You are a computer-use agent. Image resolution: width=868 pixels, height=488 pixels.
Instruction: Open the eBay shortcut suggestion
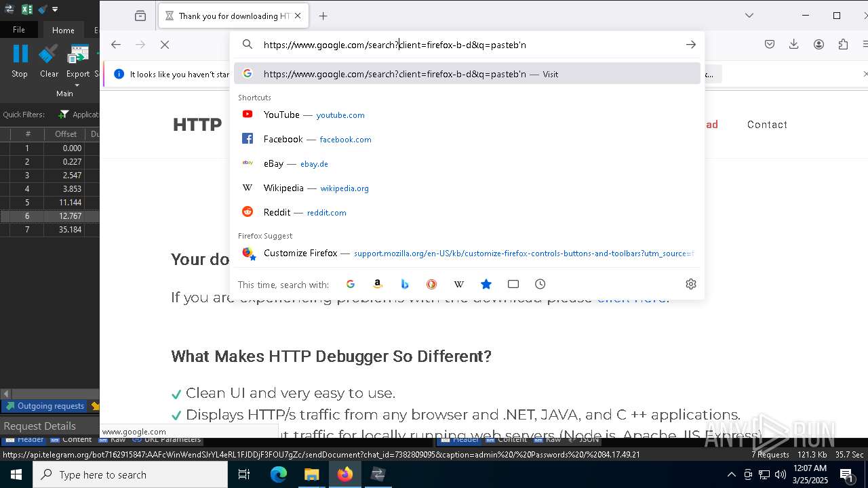point(467,163)
